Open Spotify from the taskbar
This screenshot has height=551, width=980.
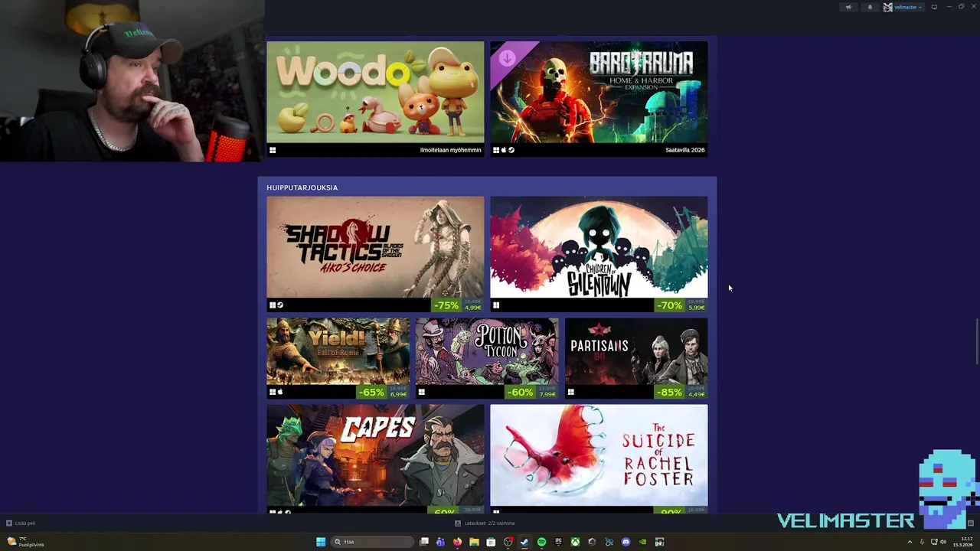pyautogui.click(x=541, y=542)
